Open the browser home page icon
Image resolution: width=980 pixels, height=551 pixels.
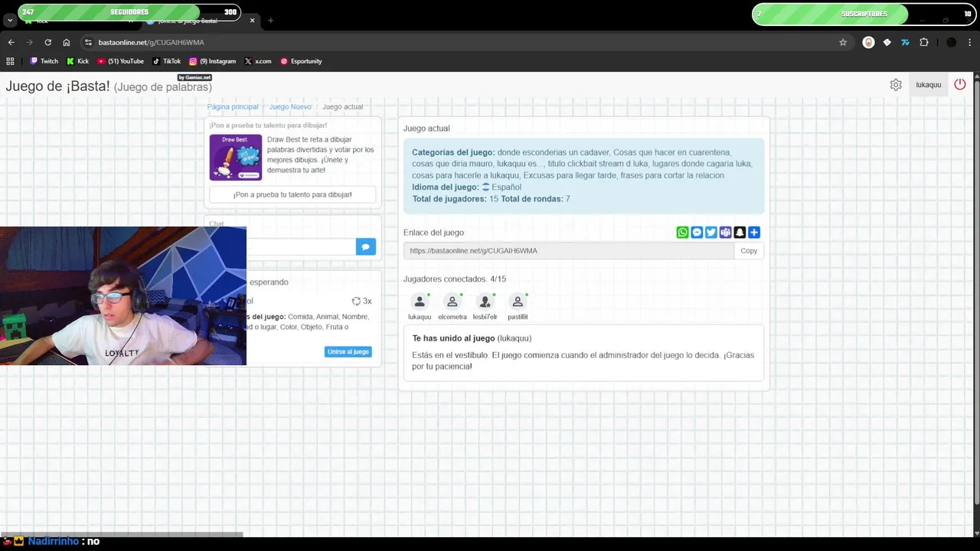point(66,42)
